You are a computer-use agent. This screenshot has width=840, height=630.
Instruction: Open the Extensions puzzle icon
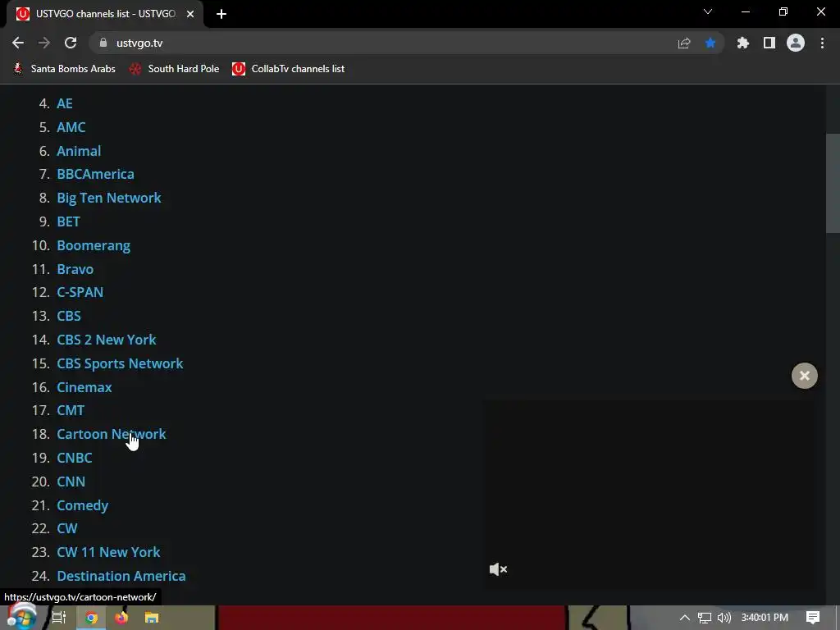[x=743, y=43]
